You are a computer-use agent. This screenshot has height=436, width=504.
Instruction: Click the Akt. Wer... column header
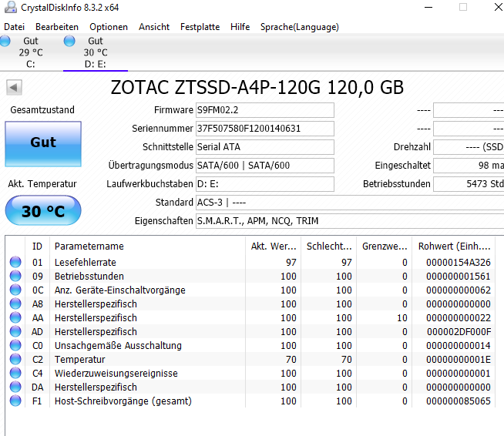tap(274, 246)
